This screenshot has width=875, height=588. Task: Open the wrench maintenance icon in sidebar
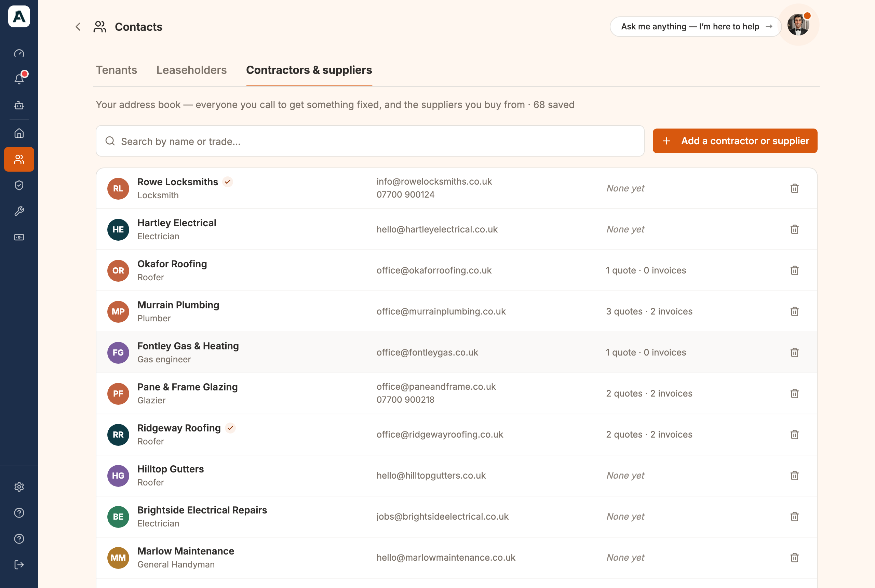pos(19,211)
